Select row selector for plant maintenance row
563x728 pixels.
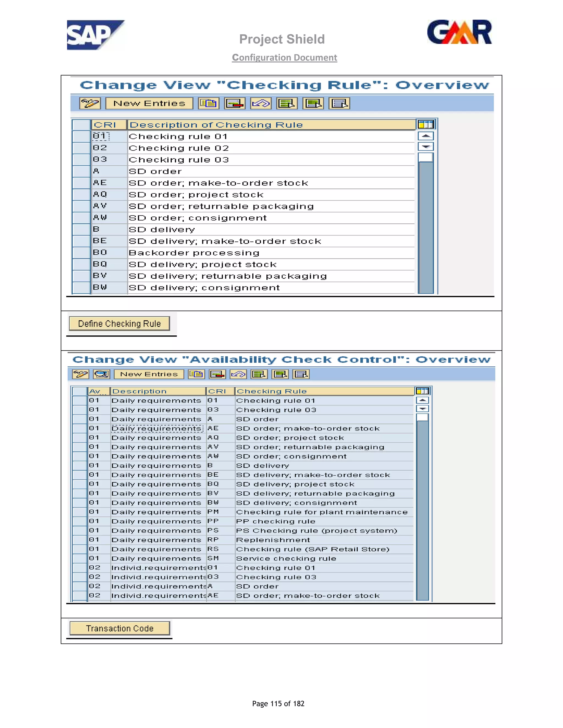click(x=80, y=512)
